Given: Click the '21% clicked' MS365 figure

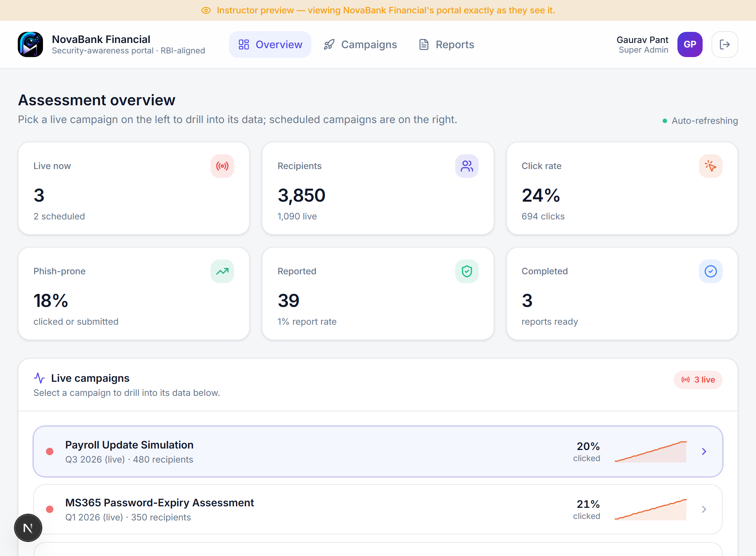Looking at the screenshot, I should (587, 509).
